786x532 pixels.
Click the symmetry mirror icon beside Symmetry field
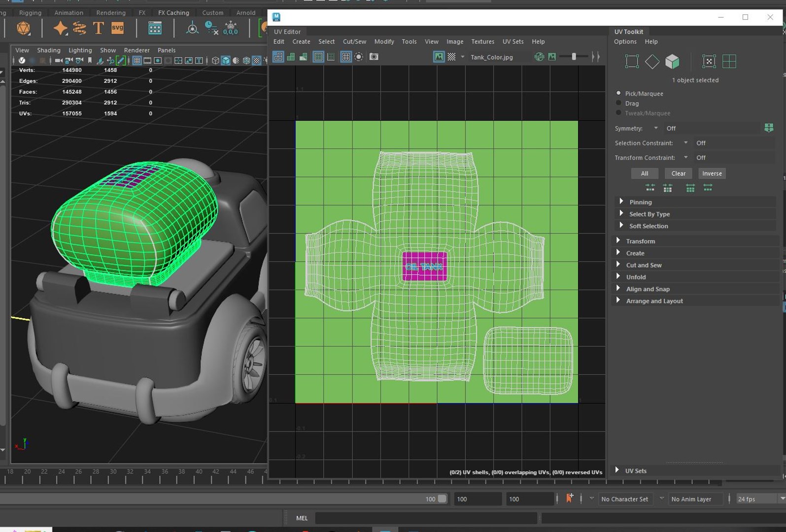[x=769, y=128]
